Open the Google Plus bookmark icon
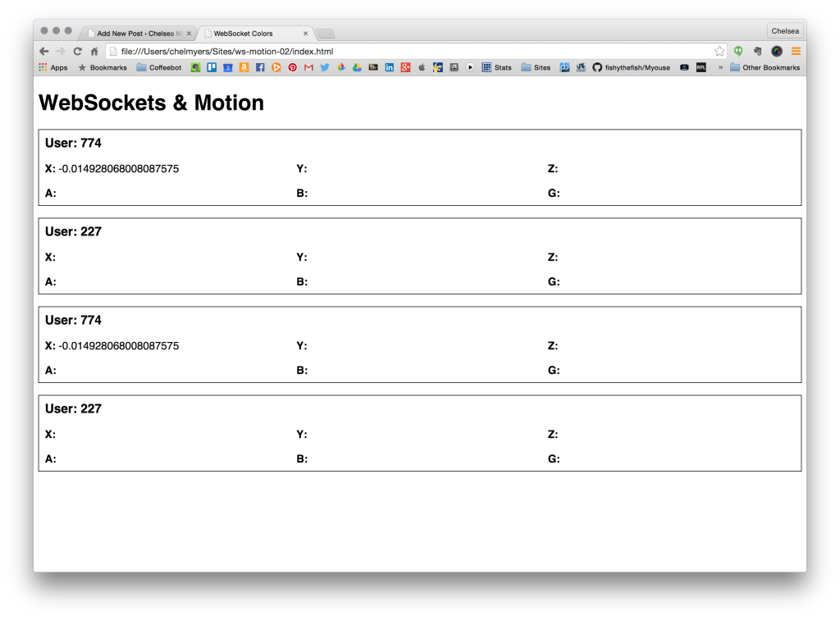 [x=405, y=67]
